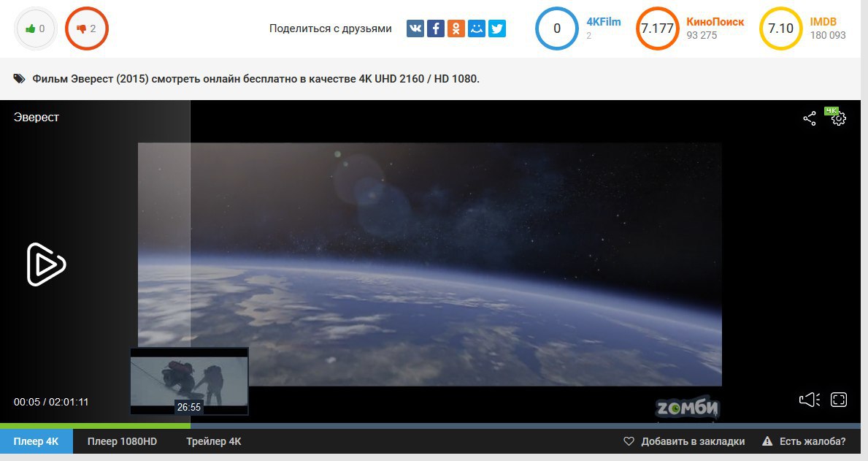The width and height of the screenshot is (868, 461).
Task: Click the thumbs-up like button
Action: pos(36,28)
